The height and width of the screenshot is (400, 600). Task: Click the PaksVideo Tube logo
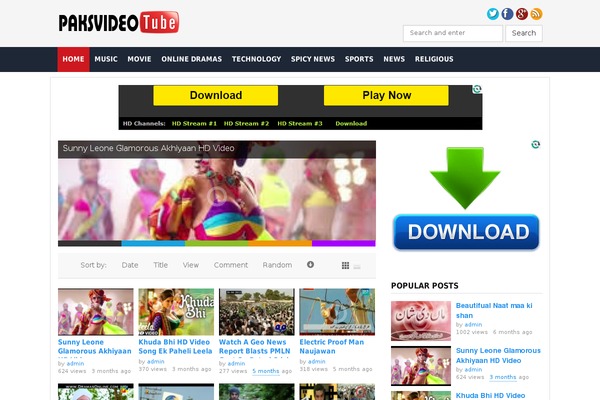[119, 22]
